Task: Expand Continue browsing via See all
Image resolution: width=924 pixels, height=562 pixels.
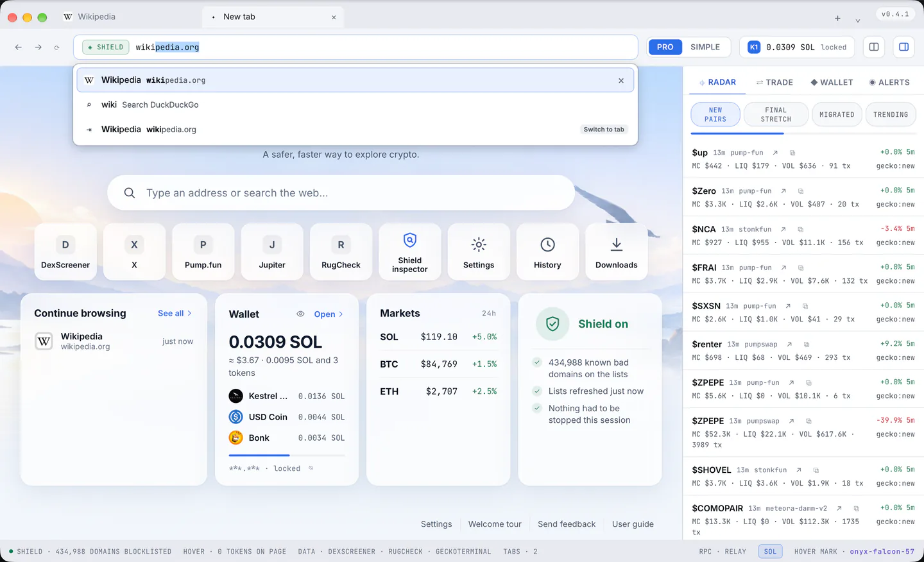Action: 175,313
